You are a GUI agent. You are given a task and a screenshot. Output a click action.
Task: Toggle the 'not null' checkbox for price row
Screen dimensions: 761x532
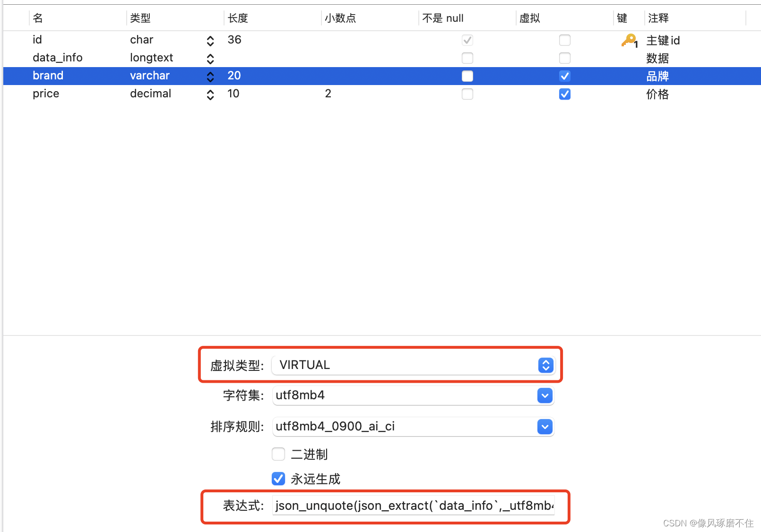tap(467, 94)
